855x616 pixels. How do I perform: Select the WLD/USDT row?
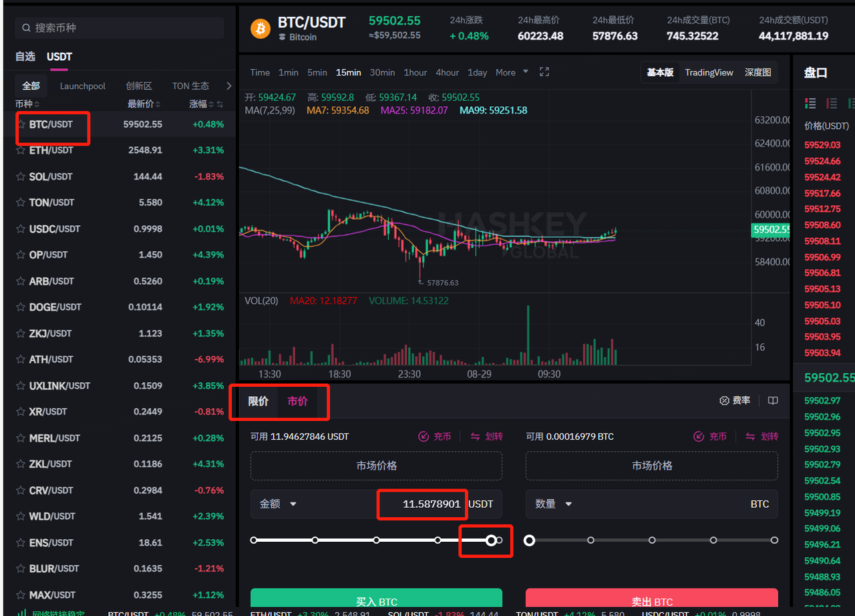click(120, 516)
